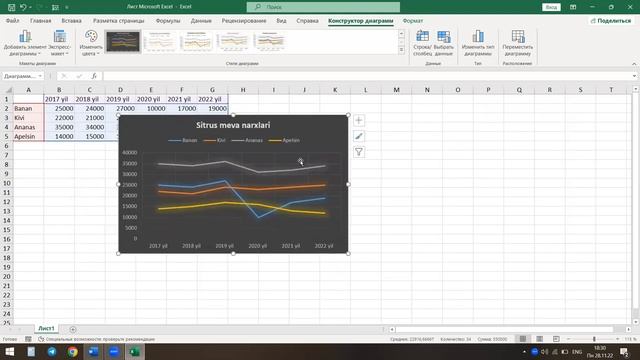Click the Поделиться share button
Viewport: 640px width, 360px height.
coord(611,21)
